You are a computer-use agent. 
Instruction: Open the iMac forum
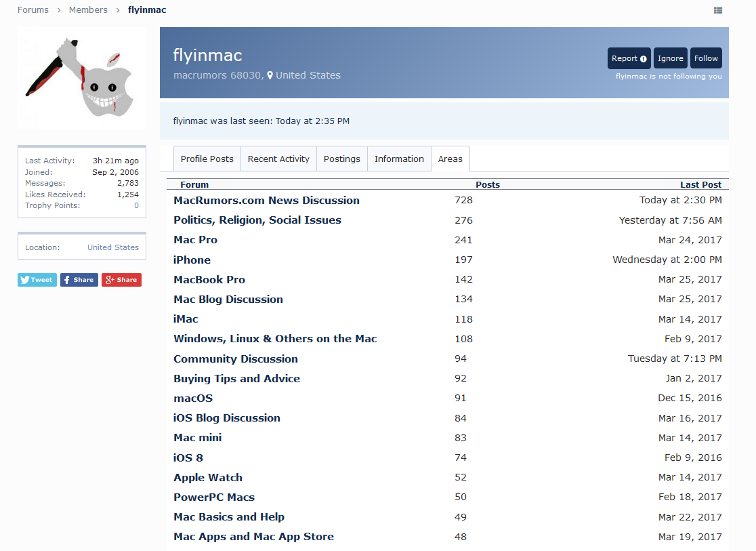click(186, 319)
